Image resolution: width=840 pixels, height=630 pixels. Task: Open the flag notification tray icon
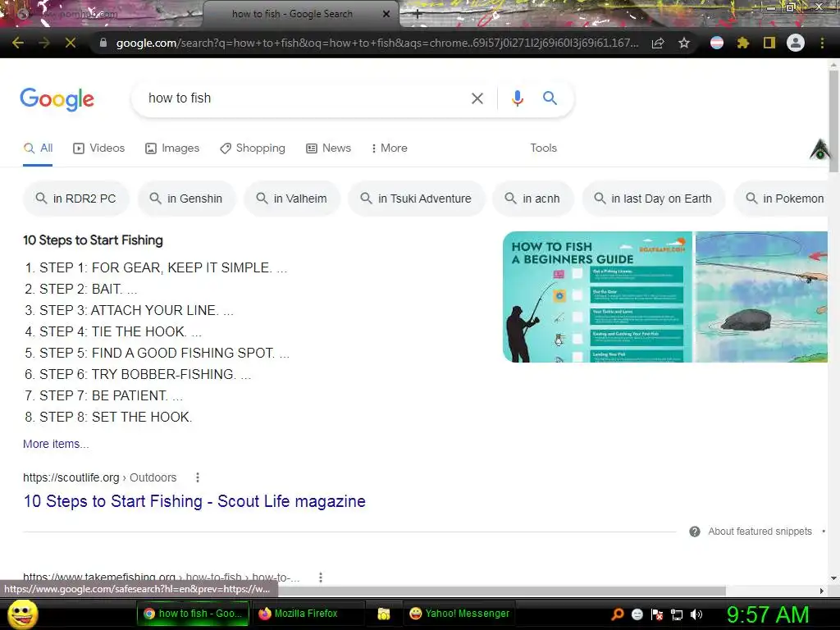(x=657, y=614)
